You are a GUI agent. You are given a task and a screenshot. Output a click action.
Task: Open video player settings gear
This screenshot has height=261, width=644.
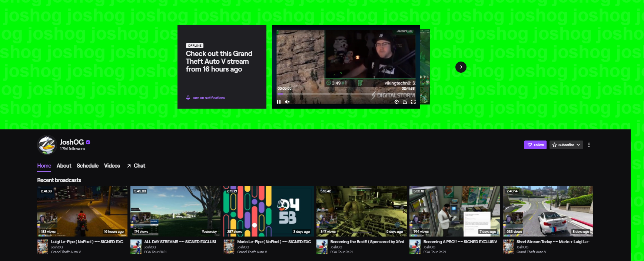pyautogui.click(x=396, y=102)
